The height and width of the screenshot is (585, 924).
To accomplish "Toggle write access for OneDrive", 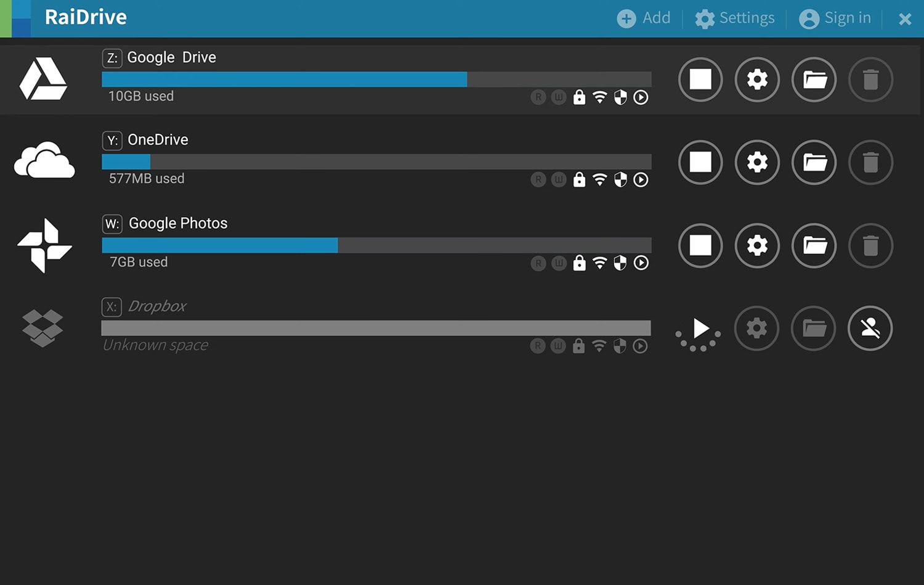I will (x=558, y=179).
